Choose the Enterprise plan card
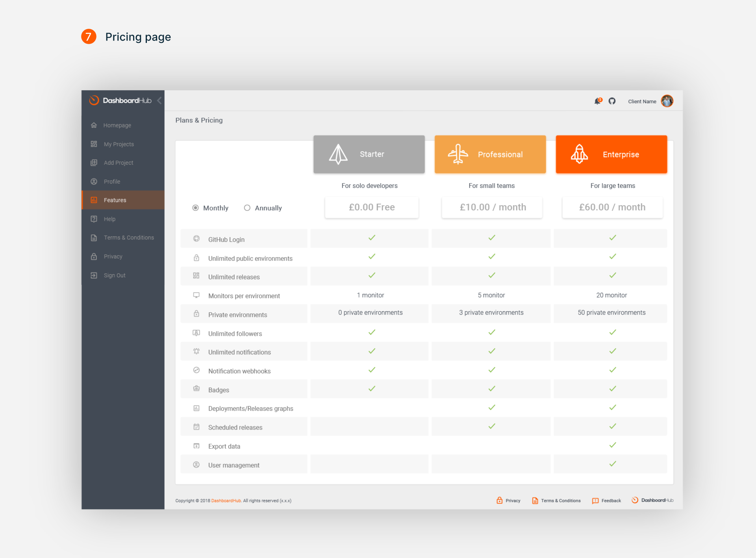 click(x=611, y=154)
